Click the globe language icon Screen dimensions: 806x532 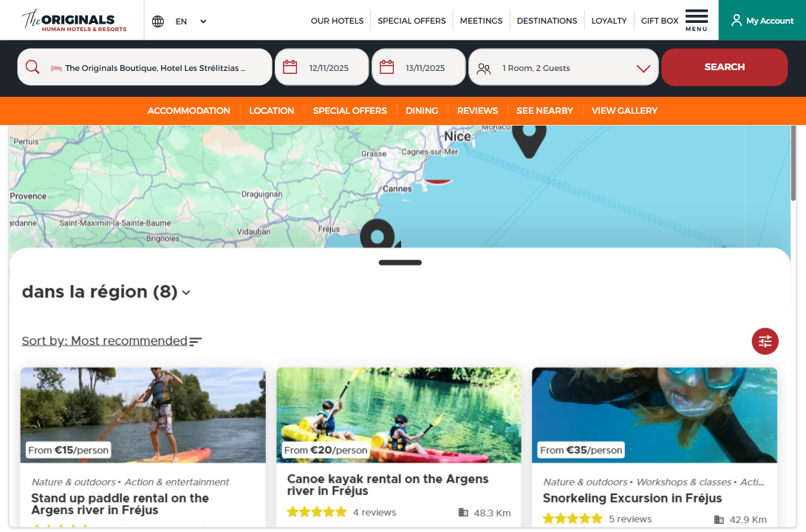point(157,21)
